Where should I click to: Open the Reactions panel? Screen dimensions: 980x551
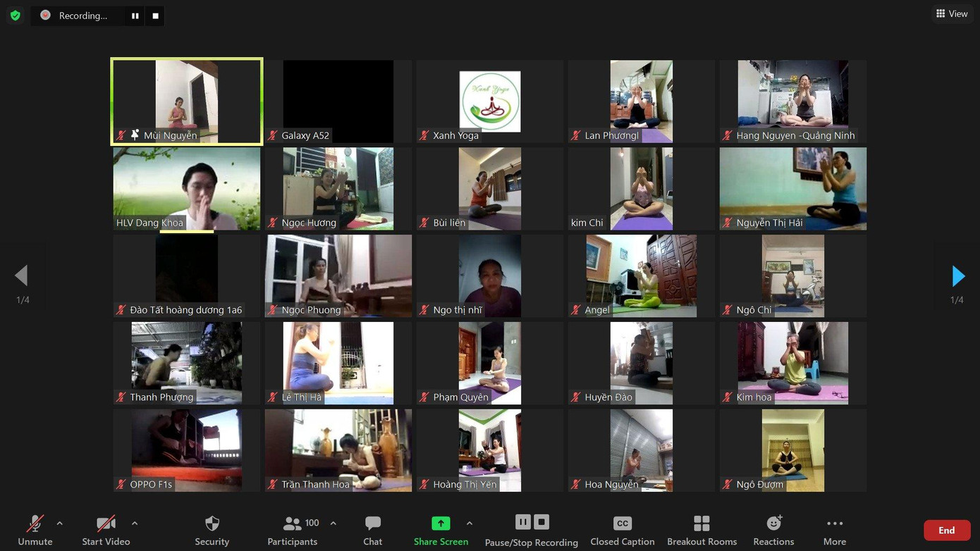(773, 528)
